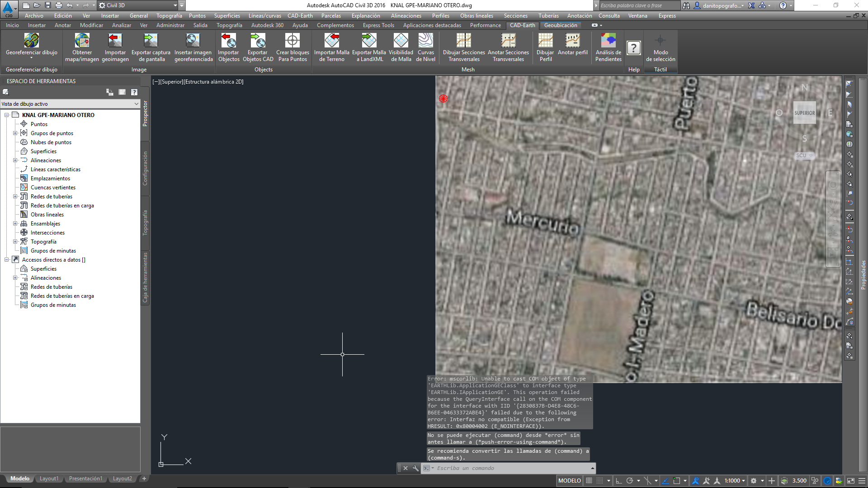Click the save icon in quick access toolbar
Viewport: 868px width, 488px height.
pyautogui.click(x=47, y=5)
